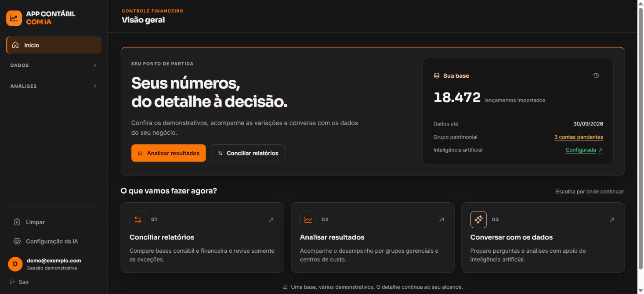Click the CONTROLE FINANCEIRO breadcrumb label
This screenshot has height=294, width=644.
tap(152, 11)
